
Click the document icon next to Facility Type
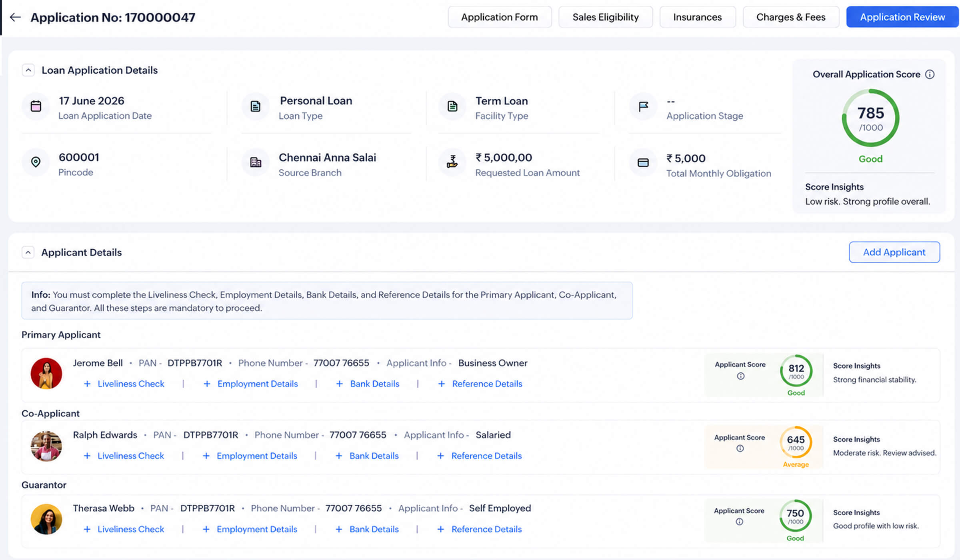(452, 106)
